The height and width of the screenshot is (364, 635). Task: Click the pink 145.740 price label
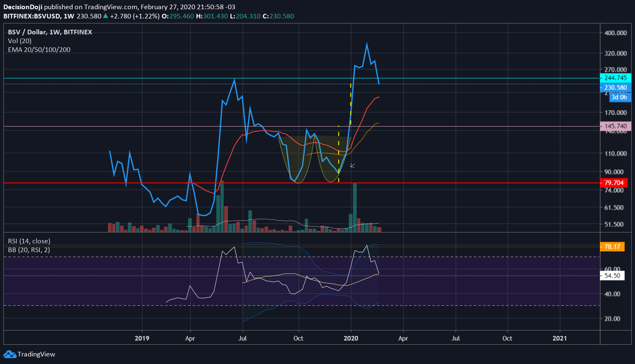click(x=615, y=126)
